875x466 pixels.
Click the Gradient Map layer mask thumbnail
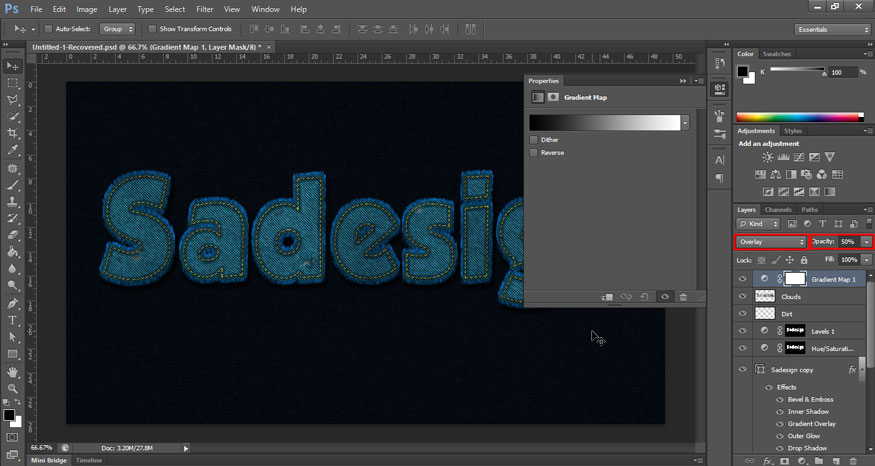[x=795, y=279]
